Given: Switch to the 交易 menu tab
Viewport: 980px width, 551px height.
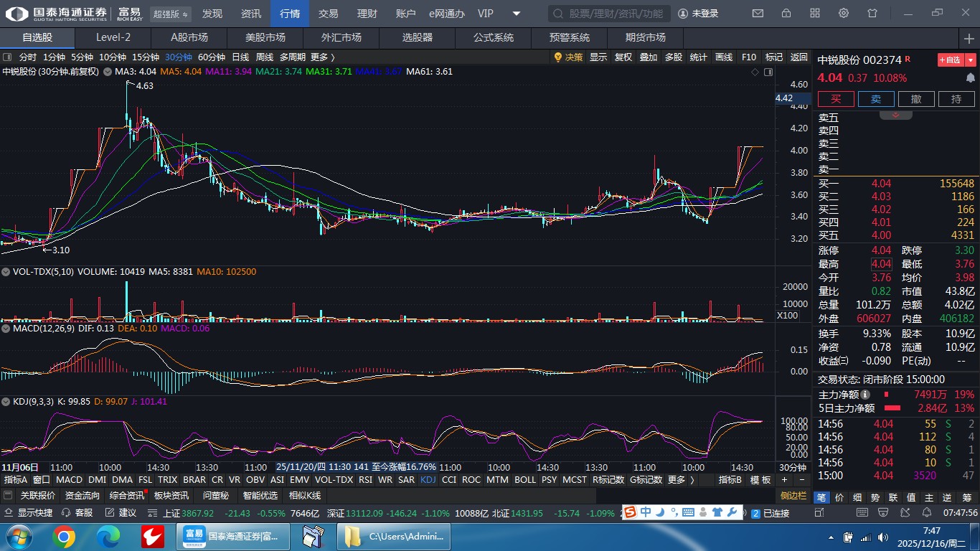Looking at the screenshot, I should pos(329,14).
